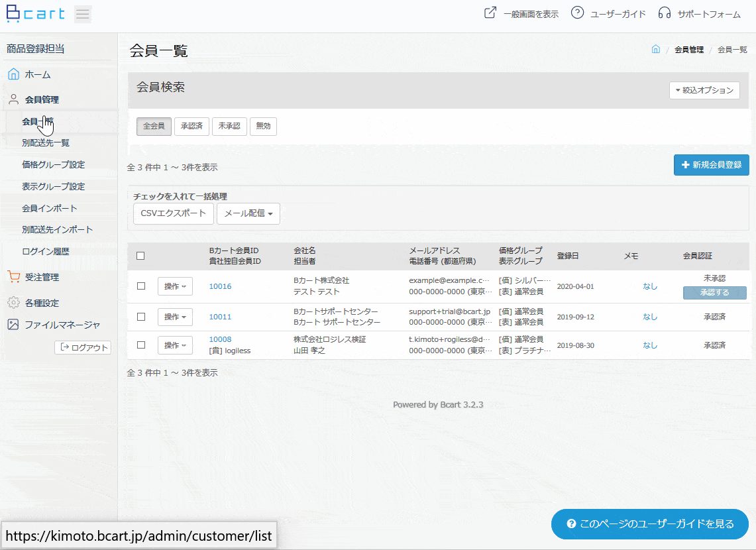Open the 操作 dropdown for member 10016
The image size is (756, 550).
pyautogui.click(x=175, y=286)
